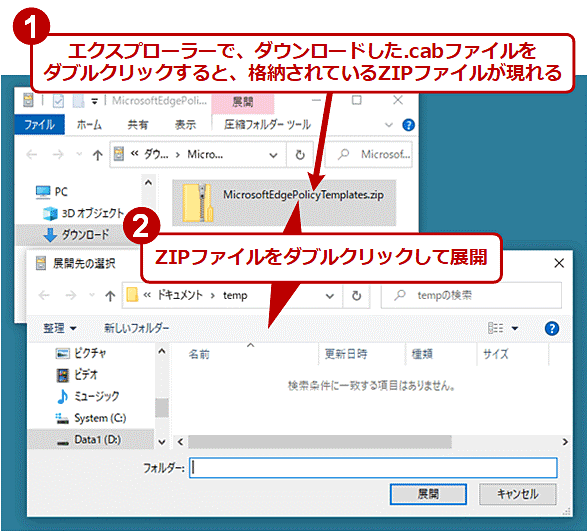Click the help question mark icon in dialog
Image resolution: width=588 pixels, height=532 pixels.
[551, 328]
